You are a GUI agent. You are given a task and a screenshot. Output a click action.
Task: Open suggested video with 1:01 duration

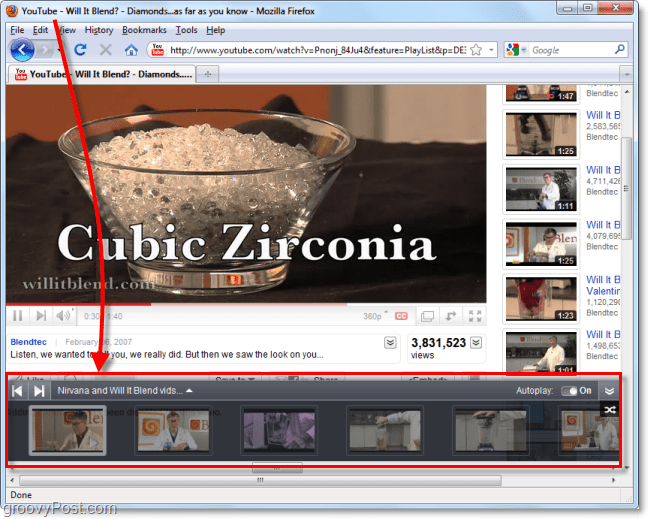coord(541,353)
